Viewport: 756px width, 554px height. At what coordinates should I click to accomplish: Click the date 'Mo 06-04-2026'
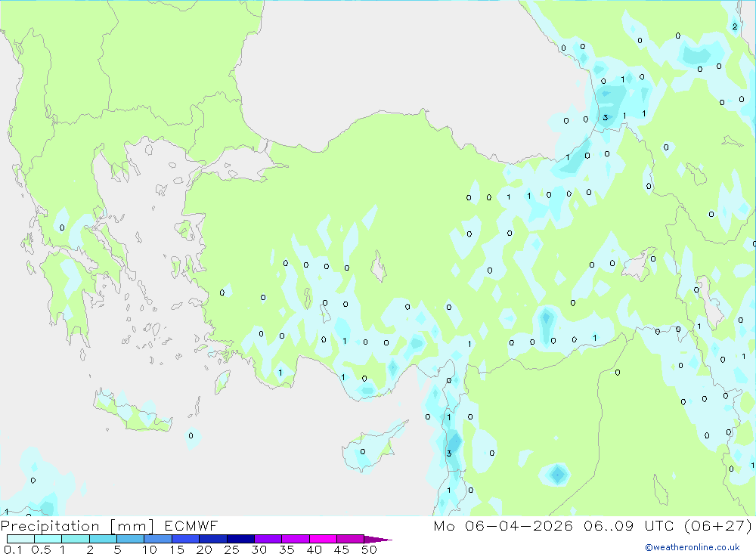pyautogui.click(x=503, y=525)
